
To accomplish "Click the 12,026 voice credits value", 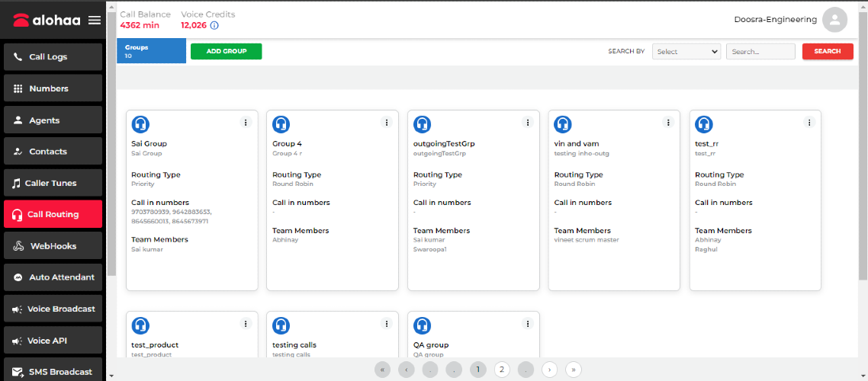I will pyautogui.click(x=194, y=25).
